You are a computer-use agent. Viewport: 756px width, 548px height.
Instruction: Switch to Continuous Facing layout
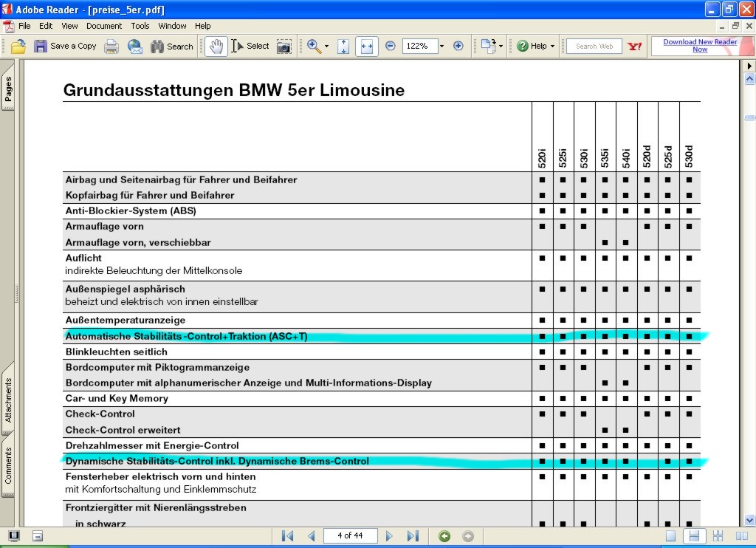click(x=718, y=536)
